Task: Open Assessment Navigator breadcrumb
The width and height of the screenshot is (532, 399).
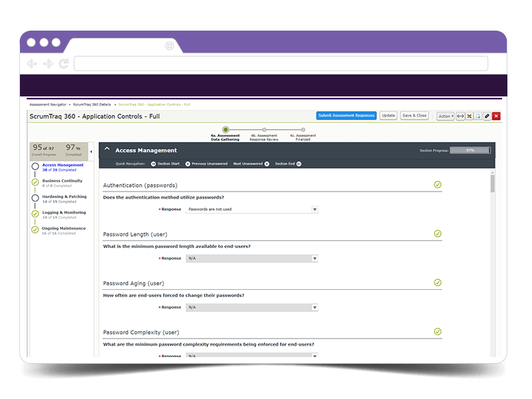Action: (x=48, y=104)
